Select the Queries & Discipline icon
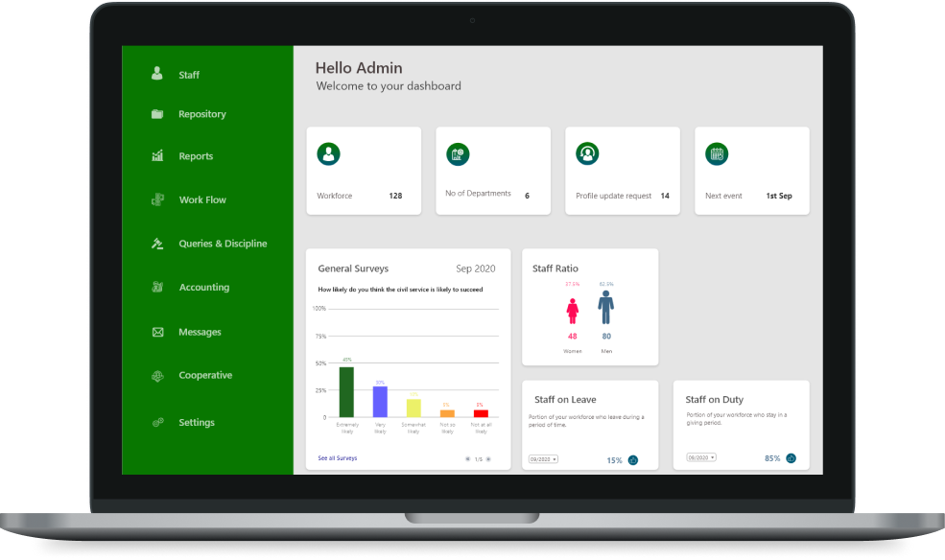This screenshot has height=560, width=945. coord(156,243)
